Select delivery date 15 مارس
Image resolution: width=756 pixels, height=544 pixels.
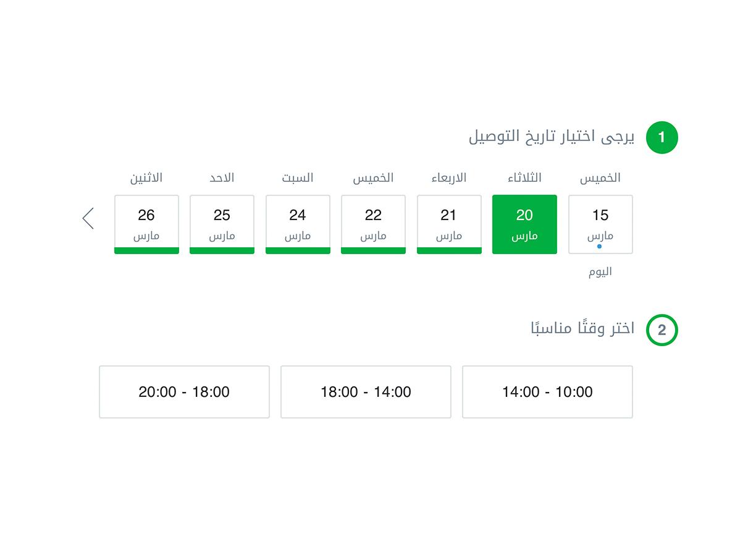pyautogui.click(x=600, y=224)
